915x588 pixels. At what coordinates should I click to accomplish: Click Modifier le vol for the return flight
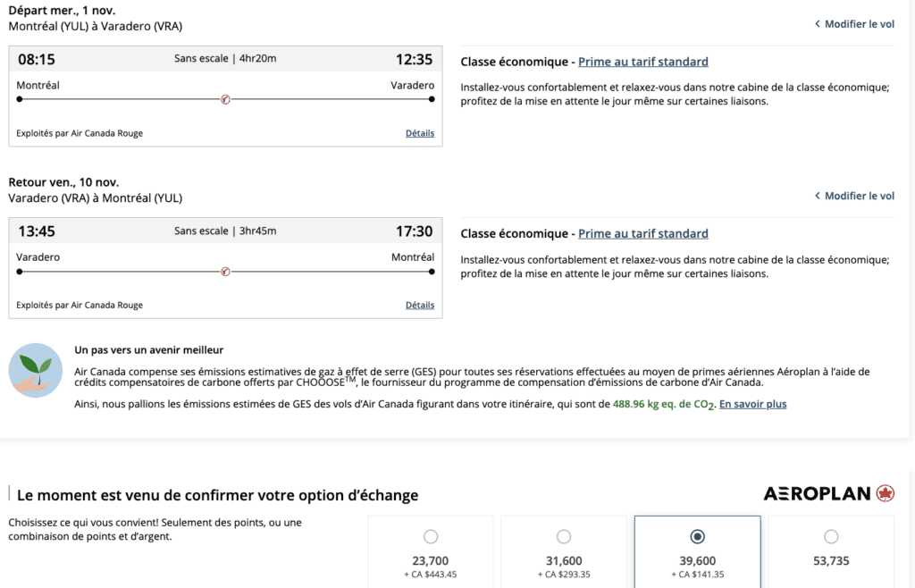click(x=859, y=196)
